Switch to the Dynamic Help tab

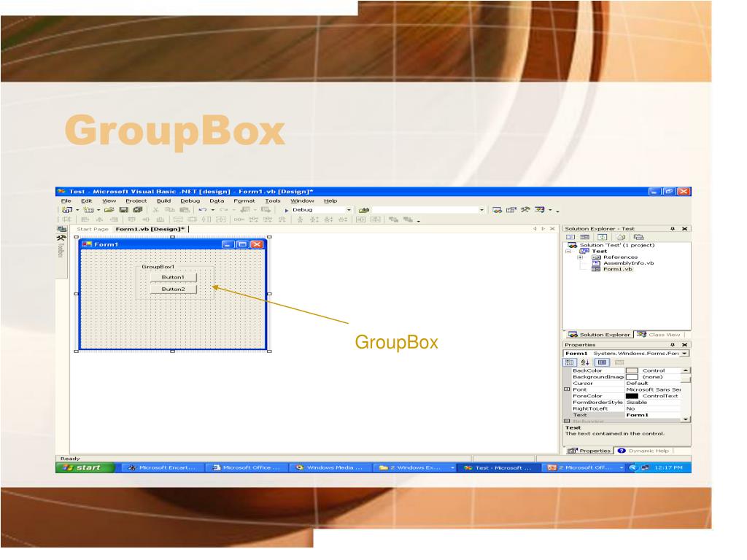pyautogui.click(x=643, y=451)
